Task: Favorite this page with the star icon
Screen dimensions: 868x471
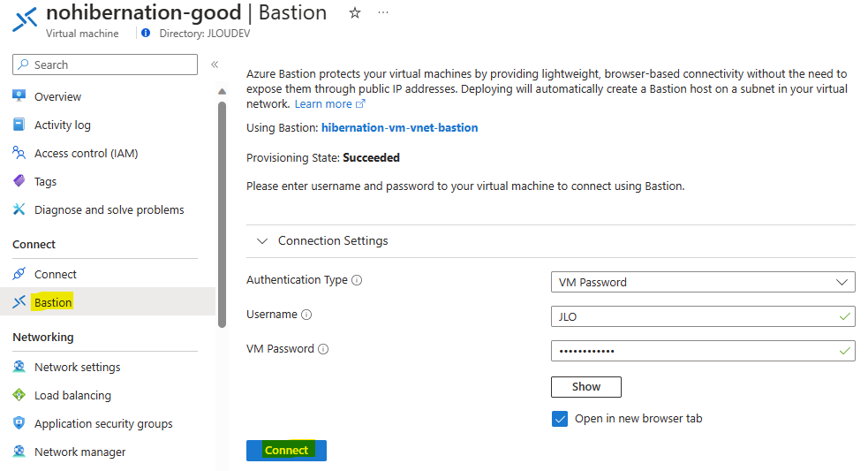Action: click(x=355, y=12)
